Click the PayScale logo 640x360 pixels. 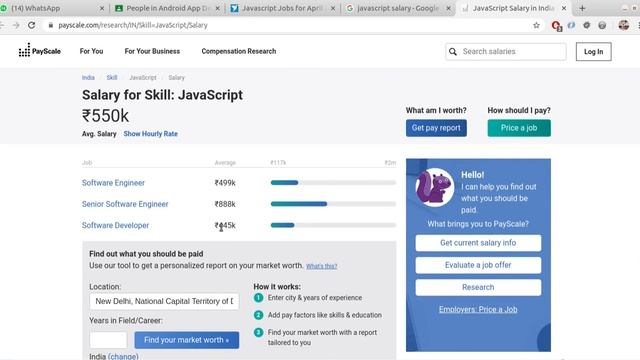click(x=40, y=51)
